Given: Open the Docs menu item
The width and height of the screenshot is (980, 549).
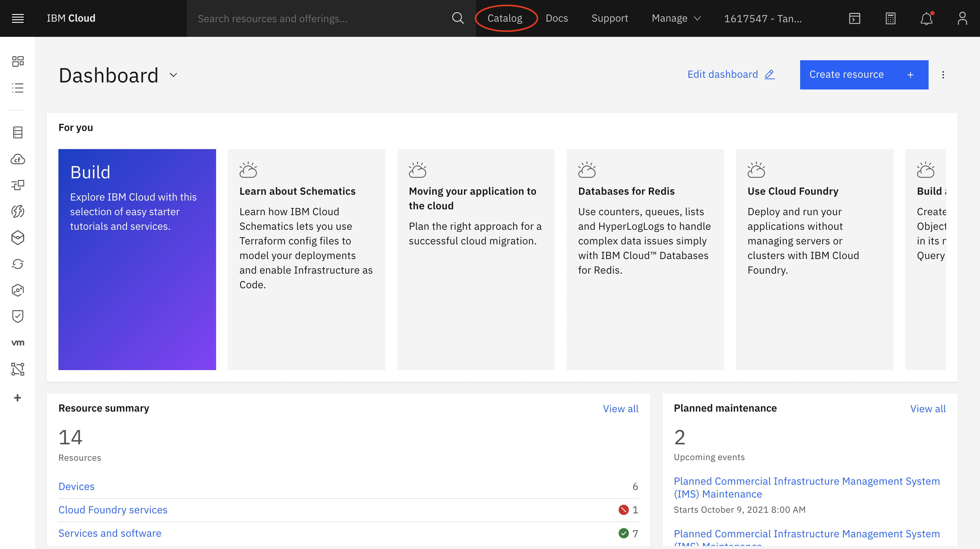Looking at the screenshot, I should 557,18.
